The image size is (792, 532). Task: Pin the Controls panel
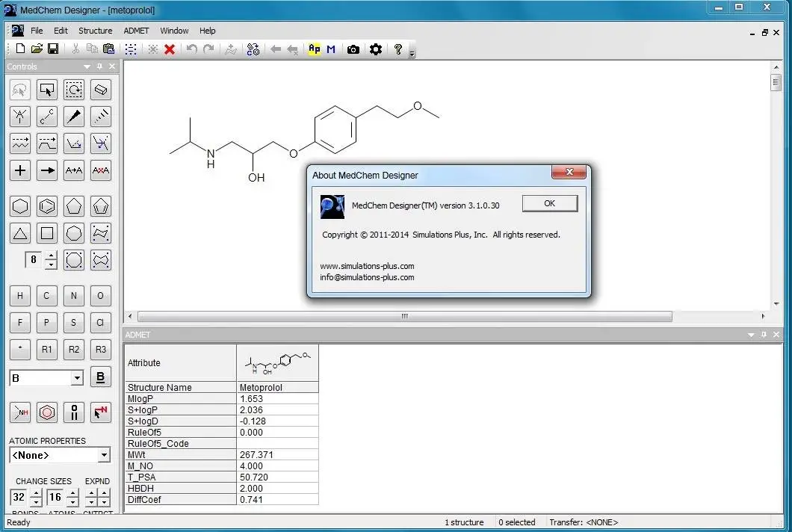[x=99, y=66]
